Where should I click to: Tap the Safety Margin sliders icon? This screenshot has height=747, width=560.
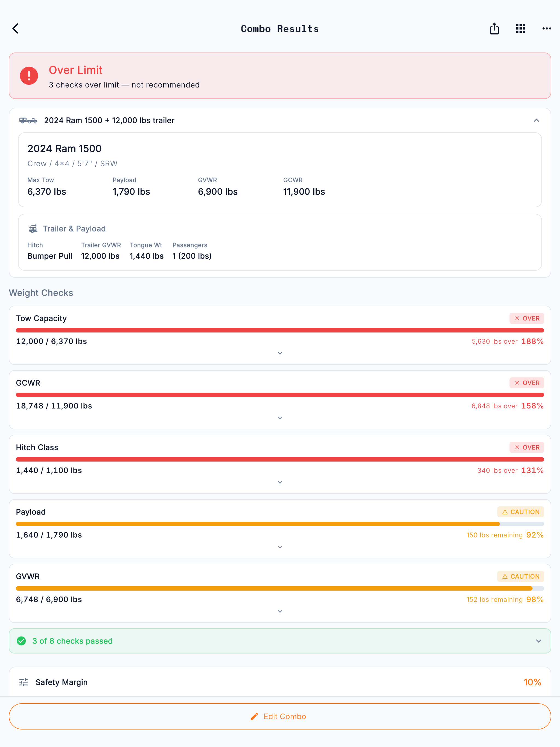point(24,682)
